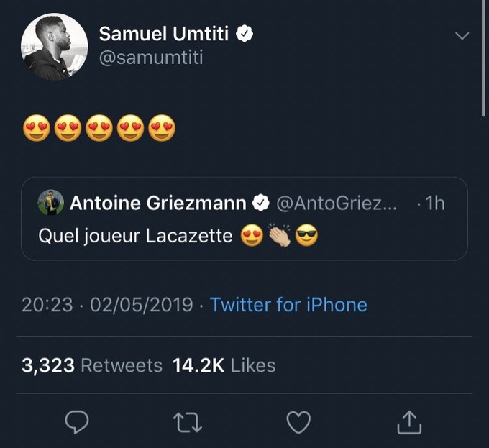This screenshot has width=489, height=448.
Task: Expand the tweet options chevron
Action: coord(462,36)
